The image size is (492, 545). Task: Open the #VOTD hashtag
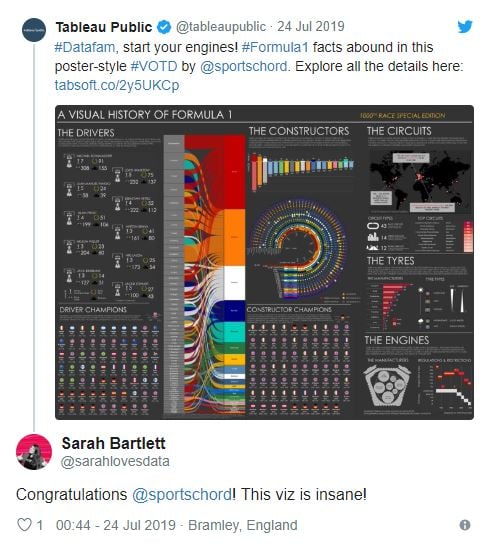click(x=154, y=66)
